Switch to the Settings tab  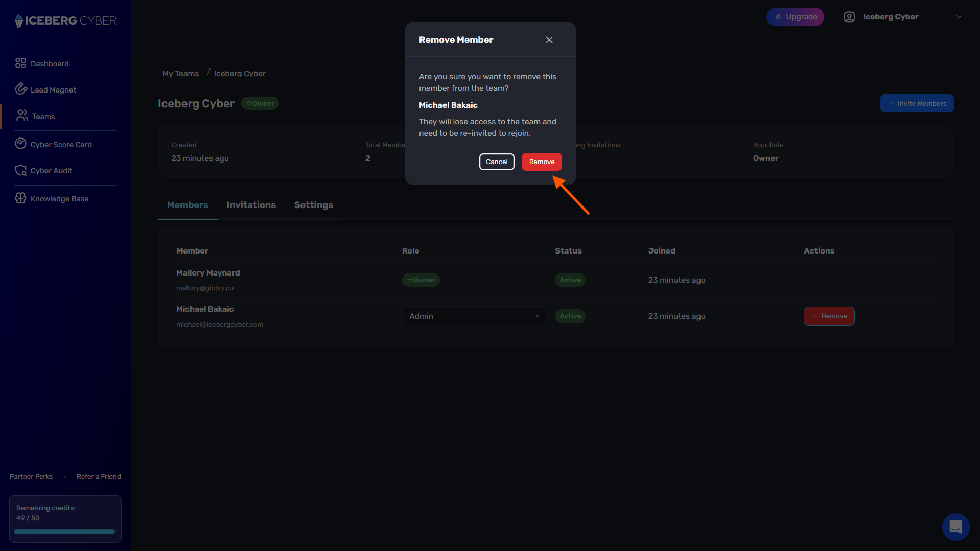[x=313, y=205]
